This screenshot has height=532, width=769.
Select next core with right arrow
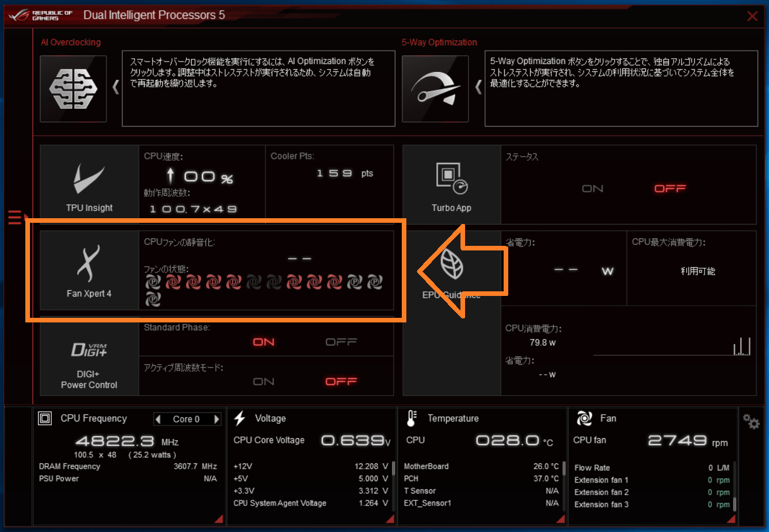(216, 419)
